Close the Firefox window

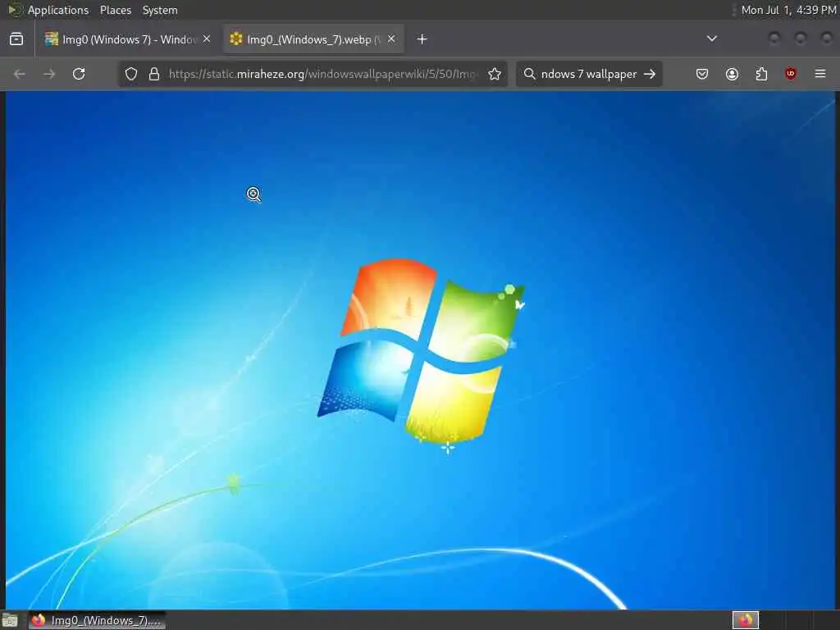(x=827, y=39)
